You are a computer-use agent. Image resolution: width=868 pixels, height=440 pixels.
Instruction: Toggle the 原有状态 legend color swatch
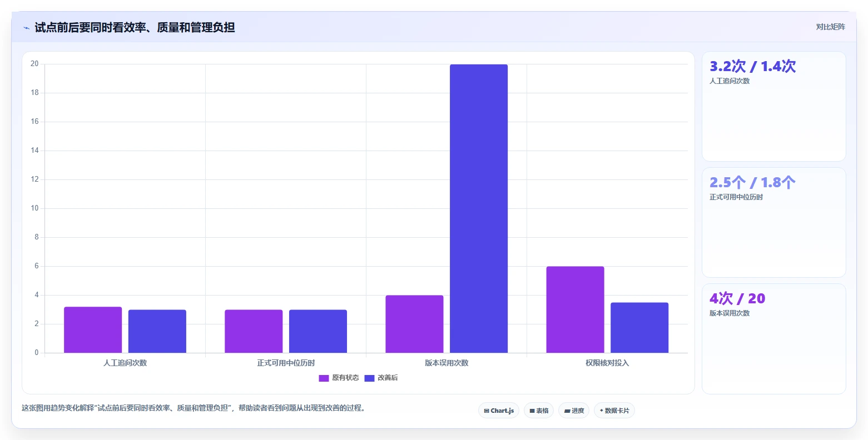coord(324,378)
